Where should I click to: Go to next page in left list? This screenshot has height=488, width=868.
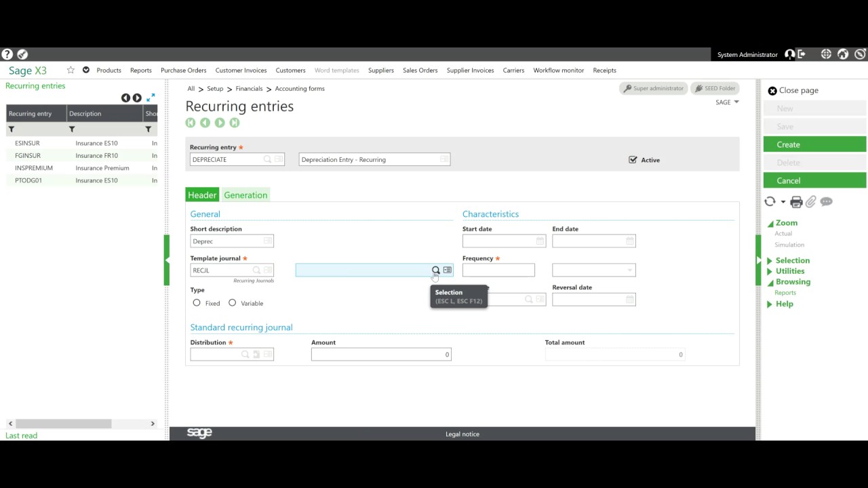pos(137,98)
